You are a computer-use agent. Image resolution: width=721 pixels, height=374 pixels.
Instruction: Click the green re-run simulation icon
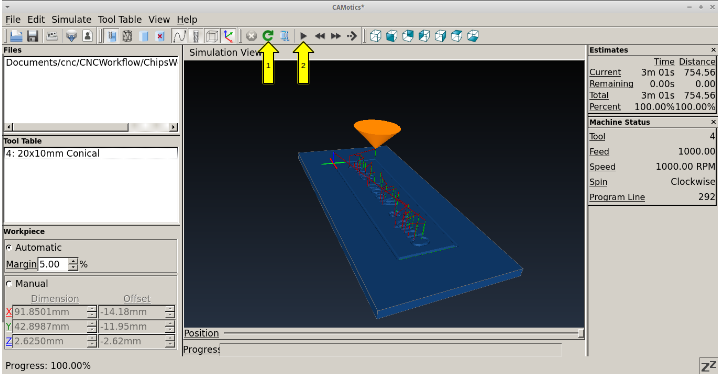[x=268, y=35]
